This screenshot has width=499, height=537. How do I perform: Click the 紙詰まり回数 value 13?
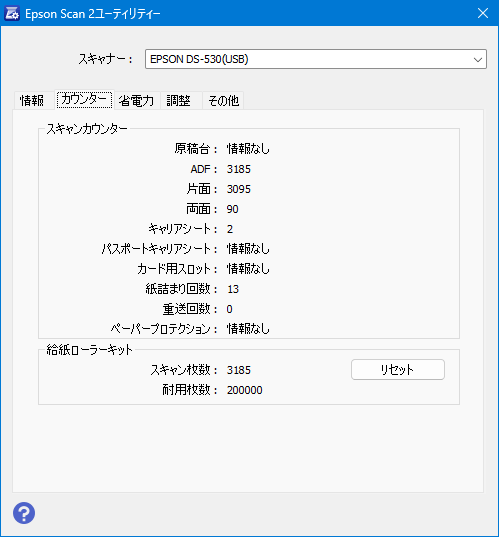coord(233,289)
